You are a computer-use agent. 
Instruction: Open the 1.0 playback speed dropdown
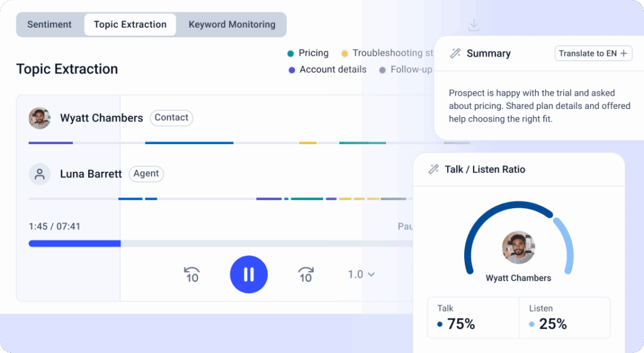pos(362,274)
